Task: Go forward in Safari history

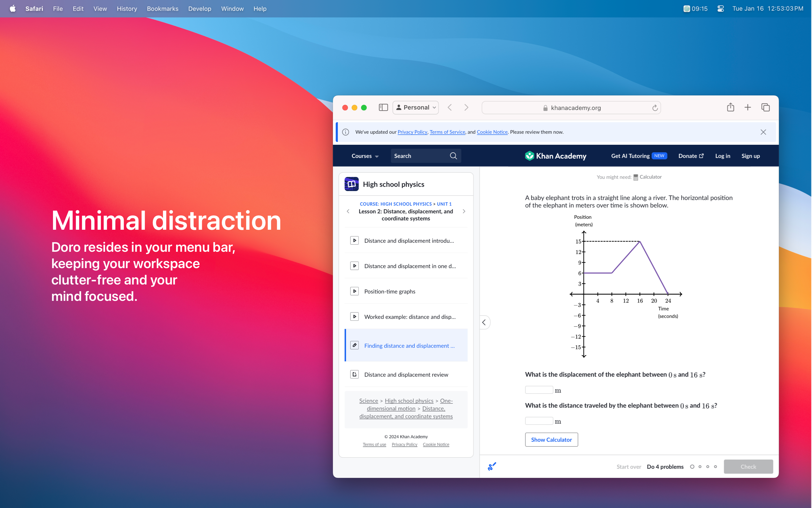Action: pos(466,108)
